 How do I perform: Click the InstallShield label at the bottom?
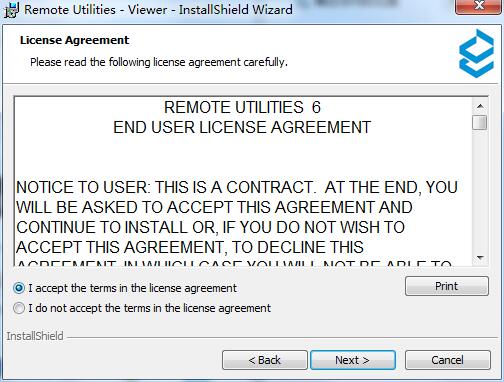tap(35, 336)
